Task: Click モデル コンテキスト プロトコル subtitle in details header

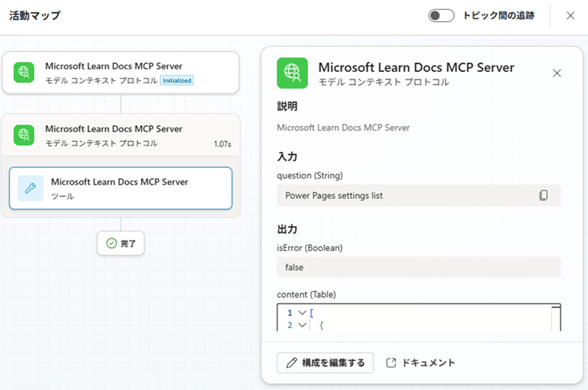Action: click(x=384, y=82)
